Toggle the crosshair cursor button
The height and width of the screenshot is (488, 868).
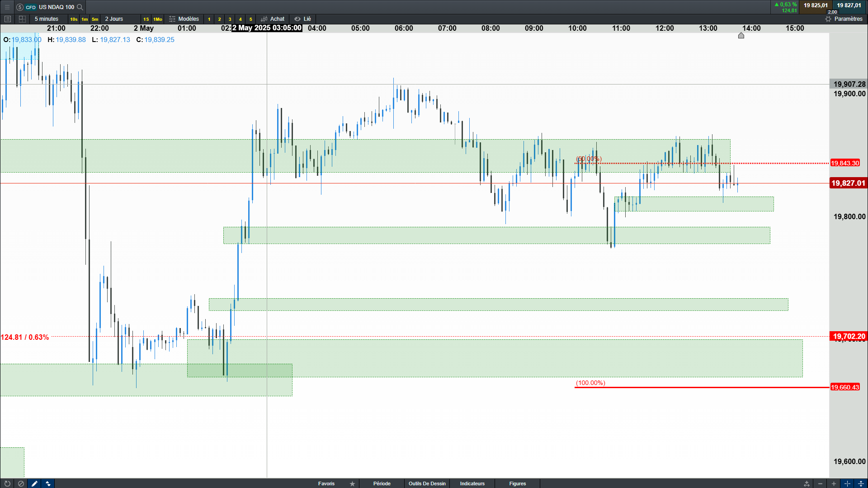(x=847, y=483)
